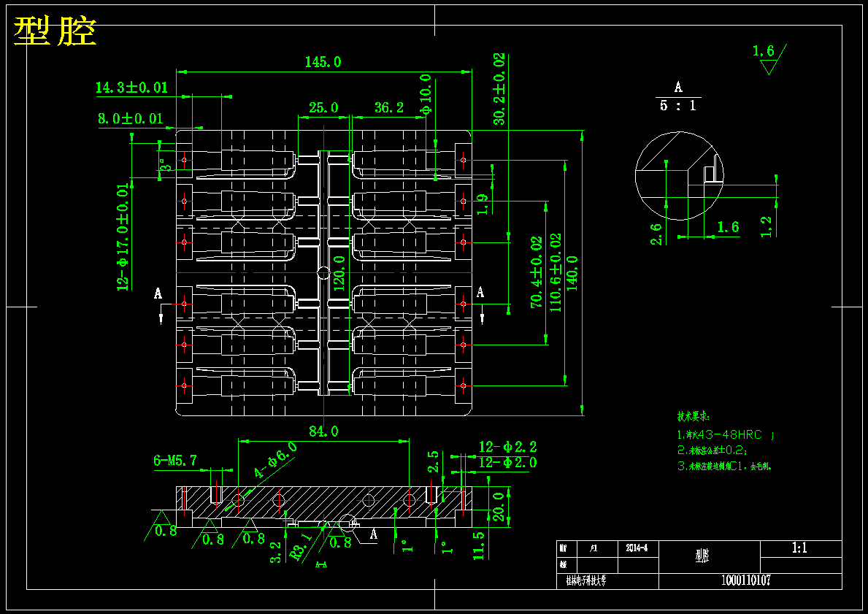This screenshot has width=868, height=614.
Task: Select the '12-Φ2.0' hole callout
Action: point(507,462)
